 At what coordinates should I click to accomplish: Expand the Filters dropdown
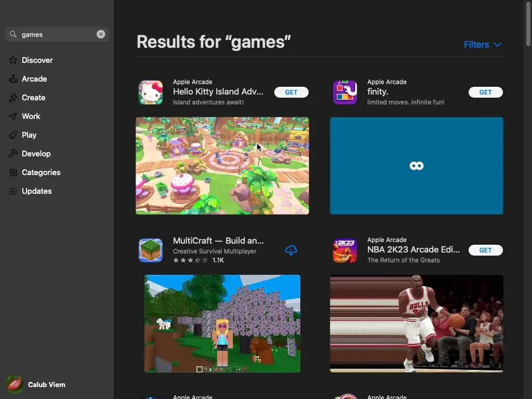point(483,45)
